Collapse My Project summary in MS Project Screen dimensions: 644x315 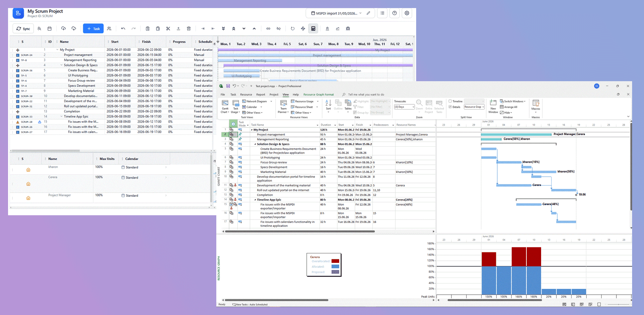coord(252,130)
